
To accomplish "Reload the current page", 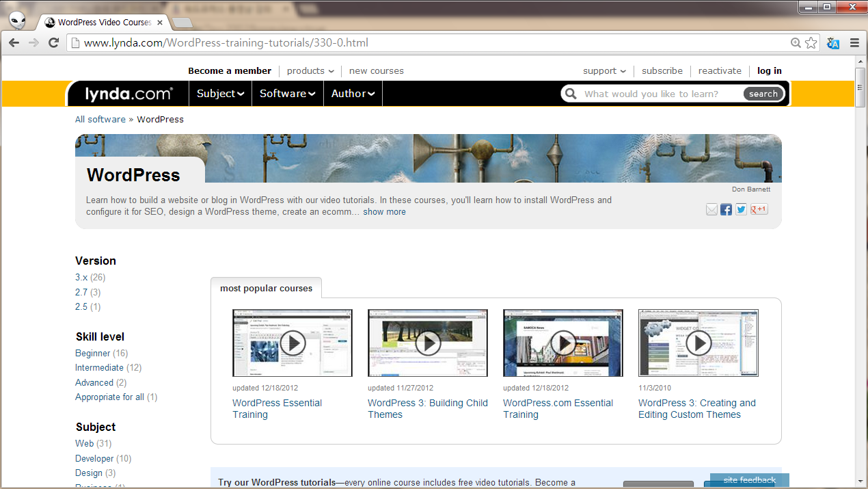I will click(53, 42).
